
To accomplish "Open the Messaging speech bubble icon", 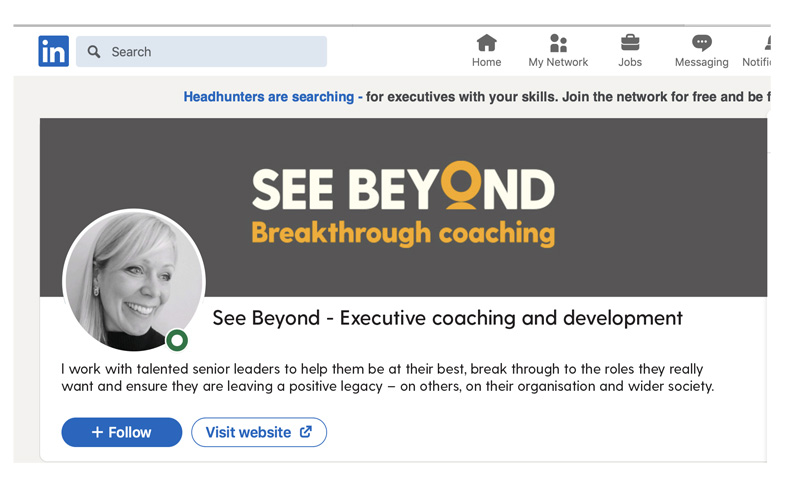I will tap(702, 43).
